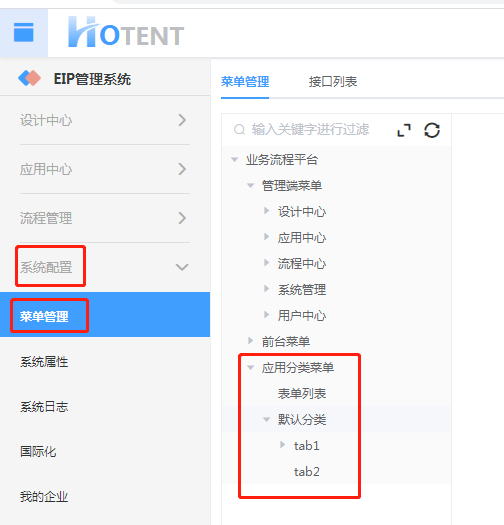Click the HOTENT logo
Screen dimensions: 504x525
[126, 32]
